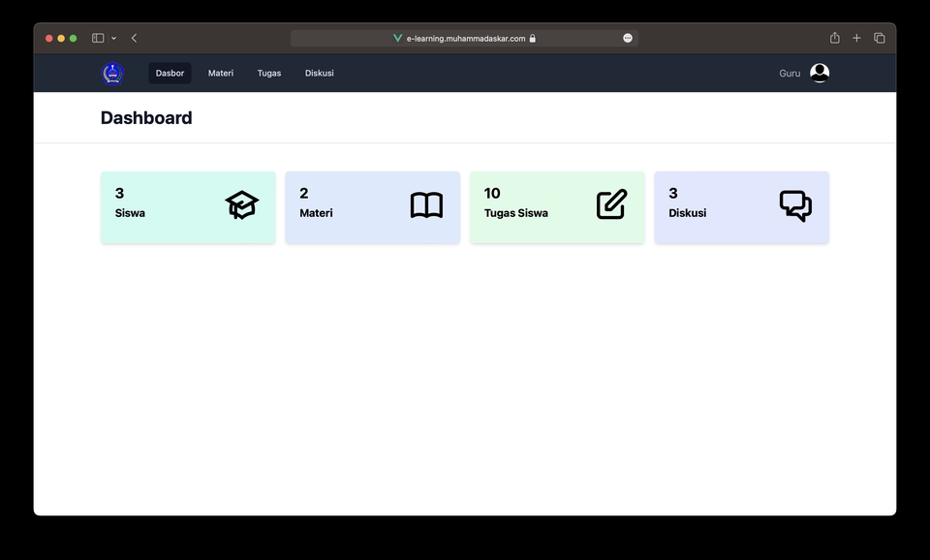930x560 pixels.
Task: Select the active Dasbor tab
Action: (169, 73)
